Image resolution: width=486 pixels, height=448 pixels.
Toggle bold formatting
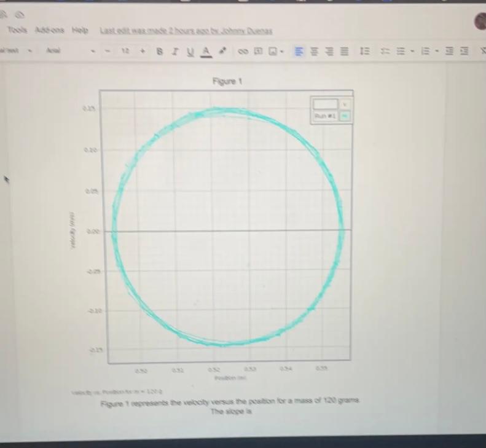click(159, 51)
